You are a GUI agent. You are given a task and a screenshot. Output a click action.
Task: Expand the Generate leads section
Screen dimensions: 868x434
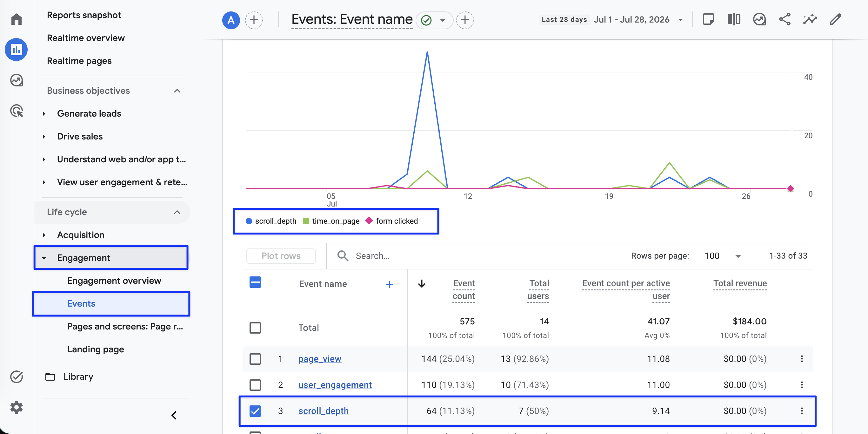(44, 114)
